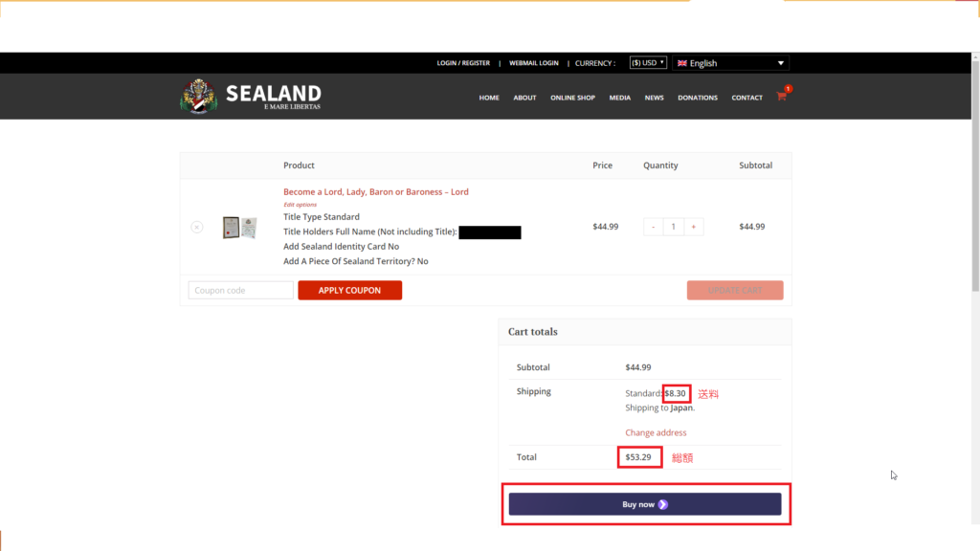Click the Webmail Login link
Image resolution: width=980 pixels, height=551 pixels.
pos(534,63)
